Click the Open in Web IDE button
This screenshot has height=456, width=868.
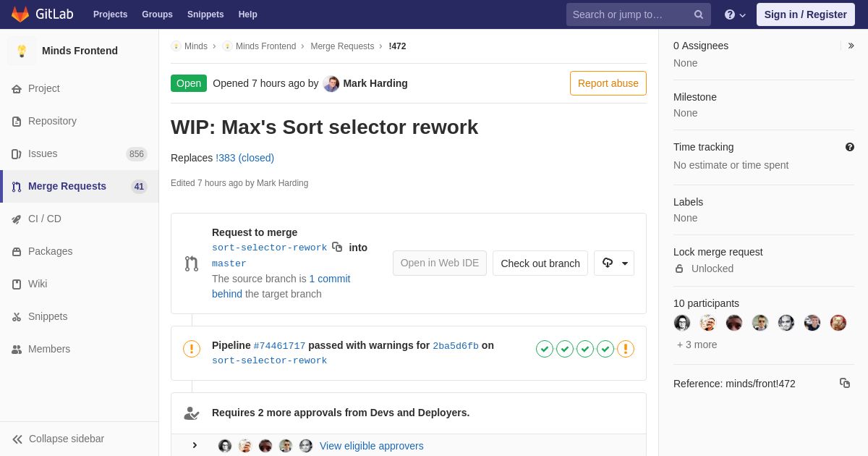[x=440, y=263]
